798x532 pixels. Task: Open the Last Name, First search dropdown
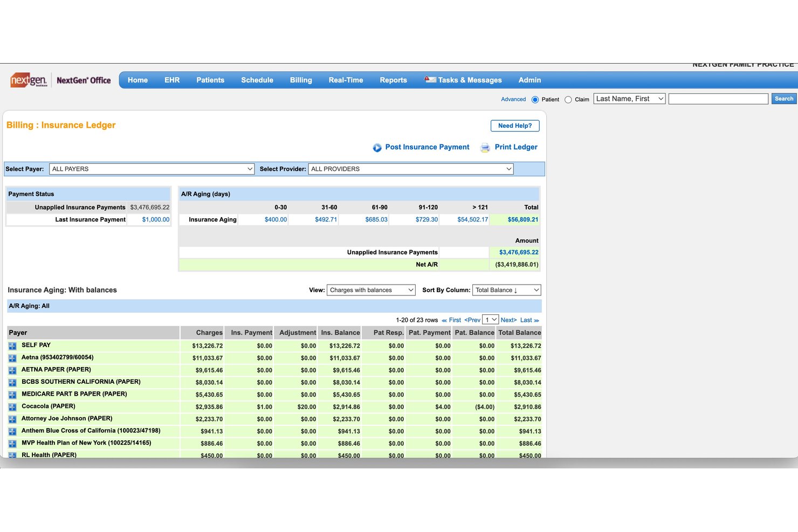coord(630,99)
